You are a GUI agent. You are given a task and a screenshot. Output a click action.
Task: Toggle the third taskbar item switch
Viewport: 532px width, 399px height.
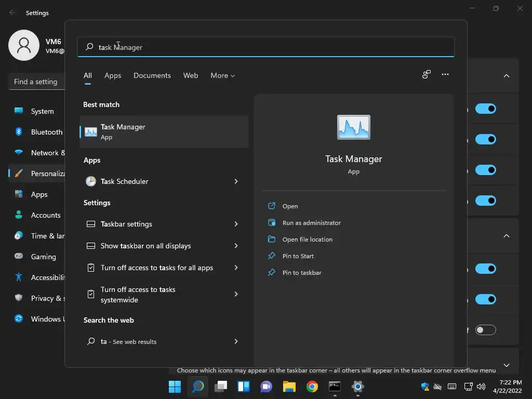click(x=486, y=170)
